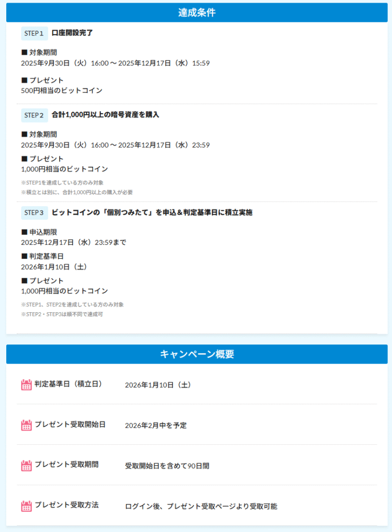Select the STEP3 badge
Image resolution: width=392 pixels, height=532 pixels.
pyautogui.click(x=34, y=212)
